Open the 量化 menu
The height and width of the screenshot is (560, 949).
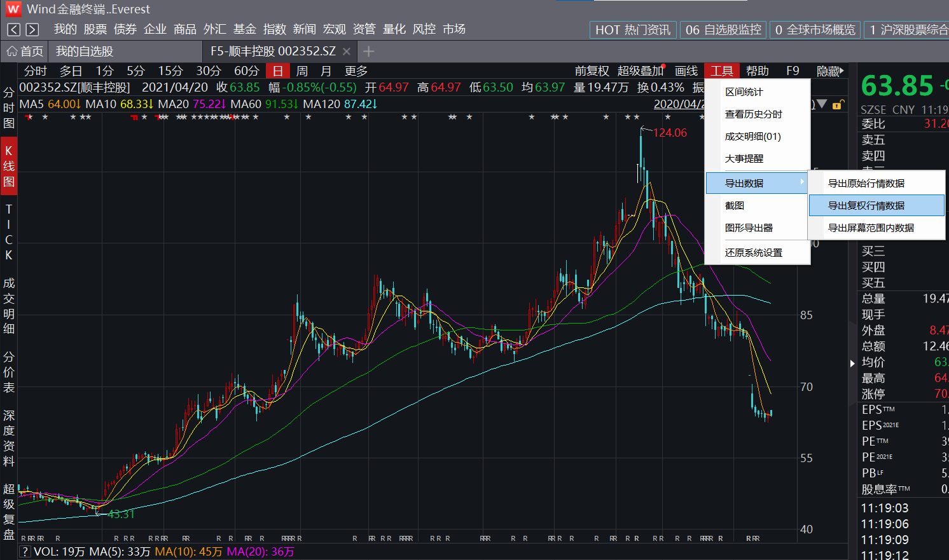click(394, 29)
